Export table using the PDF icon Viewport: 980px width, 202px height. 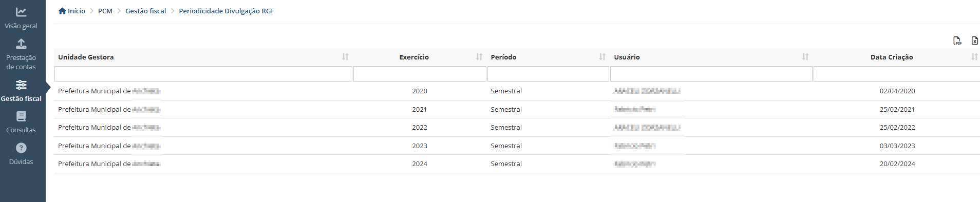[x=957, y=41]
